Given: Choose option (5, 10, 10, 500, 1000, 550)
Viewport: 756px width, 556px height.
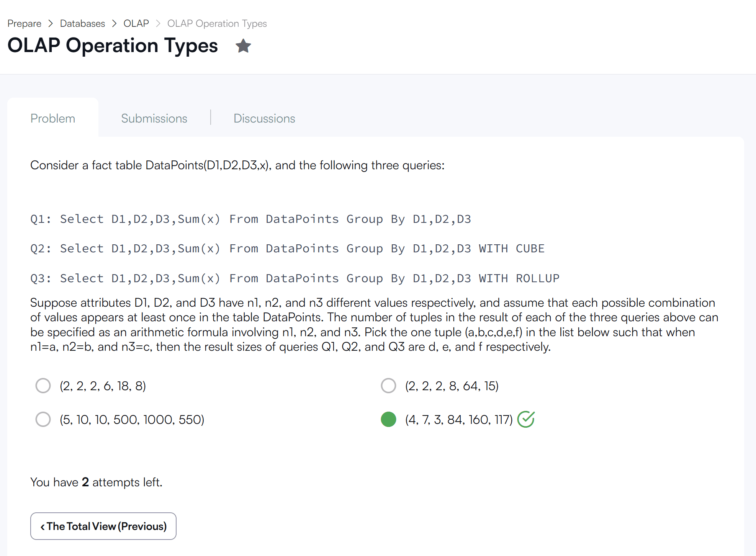Looking at the screenshot, I should tap(43, 419).
